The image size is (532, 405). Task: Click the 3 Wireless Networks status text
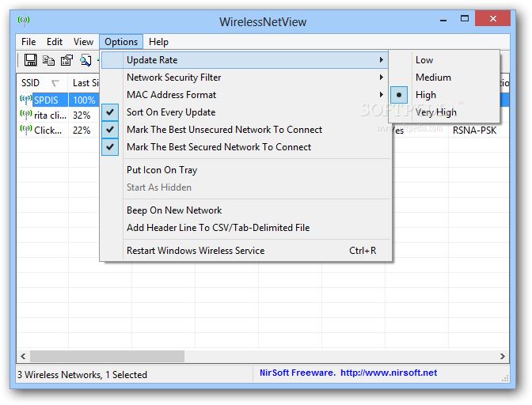click(82, 374)
